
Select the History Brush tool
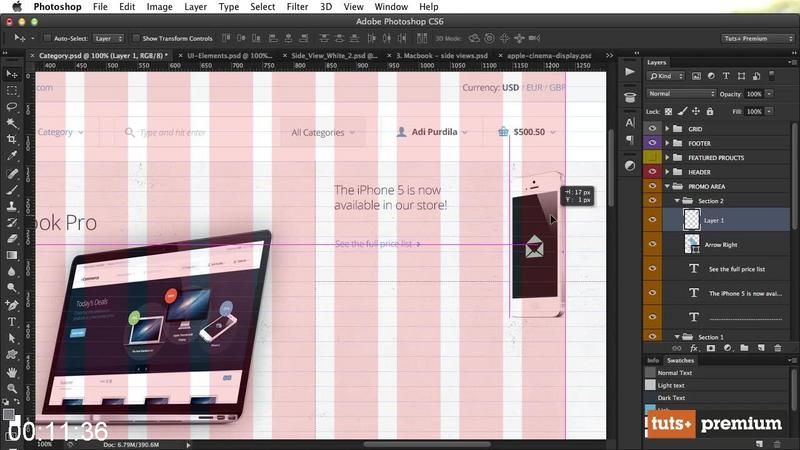tap(11, 223)
